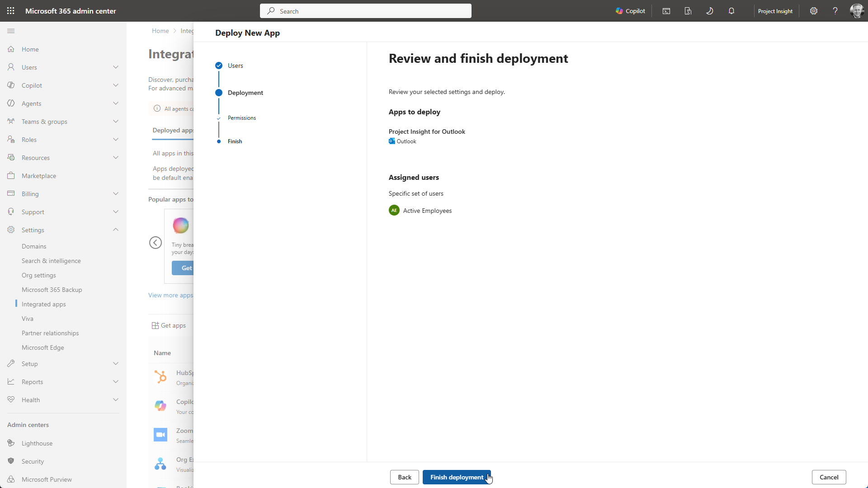Screen dimensions: 868x488
Task: Open notifications bell icon
Action: [x=731, y=11]
